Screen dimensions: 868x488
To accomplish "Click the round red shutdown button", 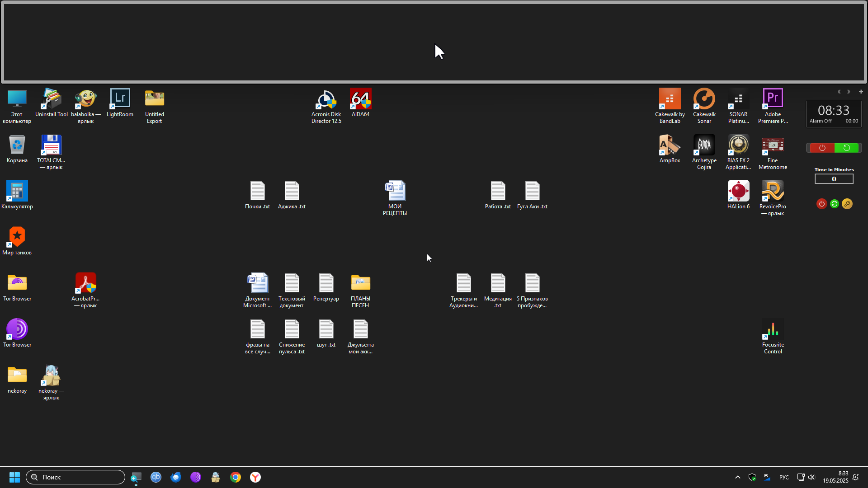I will click(x=821, y=204).
